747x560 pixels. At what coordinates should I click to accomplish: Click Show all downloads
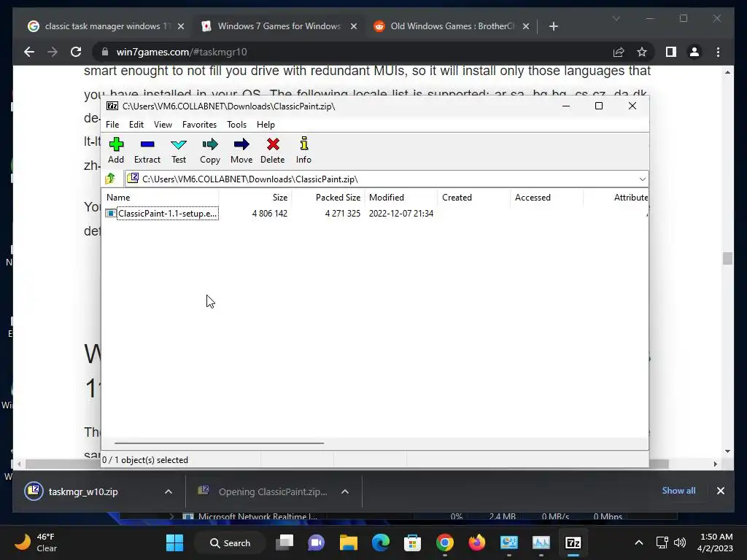(678, 491)
